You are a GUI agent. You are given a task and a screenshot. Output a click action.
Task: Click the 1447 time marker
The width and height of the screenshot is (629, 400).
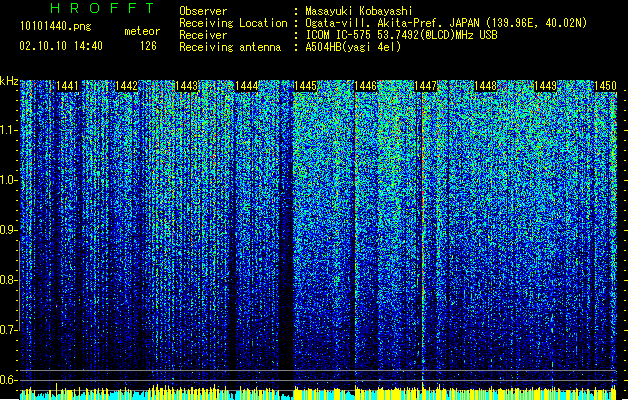click(x=425, y=86)
